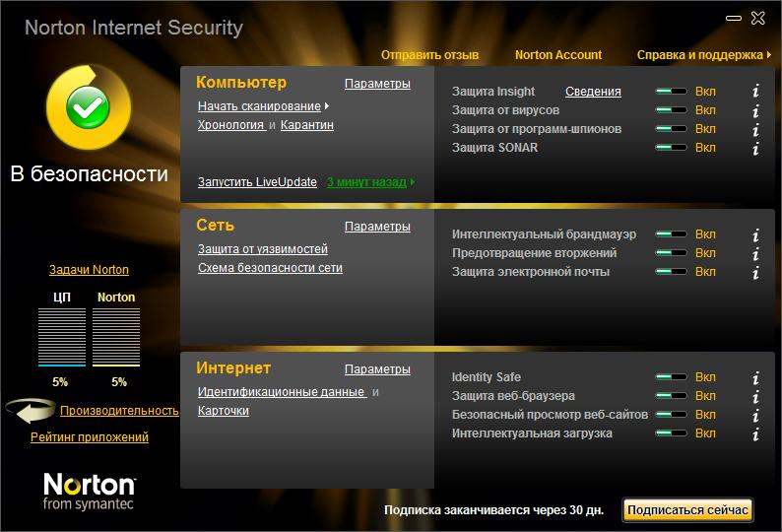This screenshot has height=532, width=782.
Task: View info for Интеллектуальный брандмауэр
Action: coord(756,234)
